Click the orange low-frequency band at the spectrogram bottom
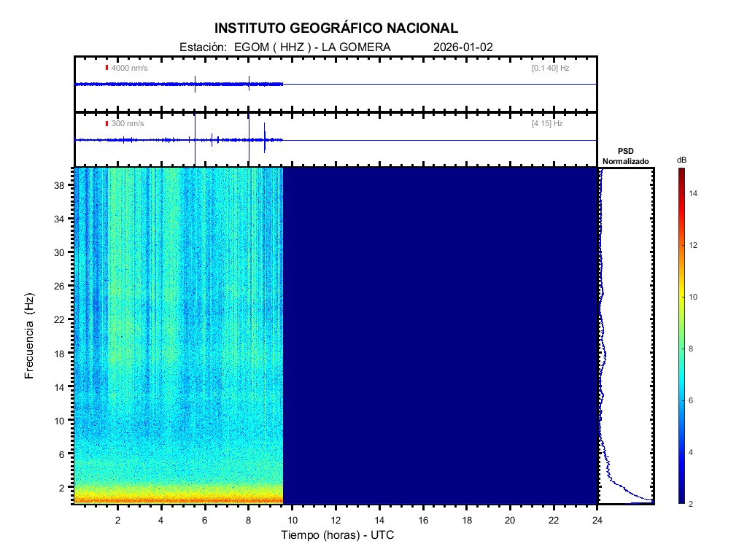The height and width of the screenshot is (560, 747). [179, 499]
